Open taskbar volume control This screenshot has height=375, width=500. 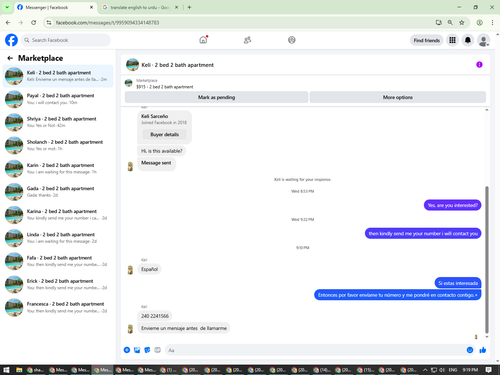click(442, 370)
